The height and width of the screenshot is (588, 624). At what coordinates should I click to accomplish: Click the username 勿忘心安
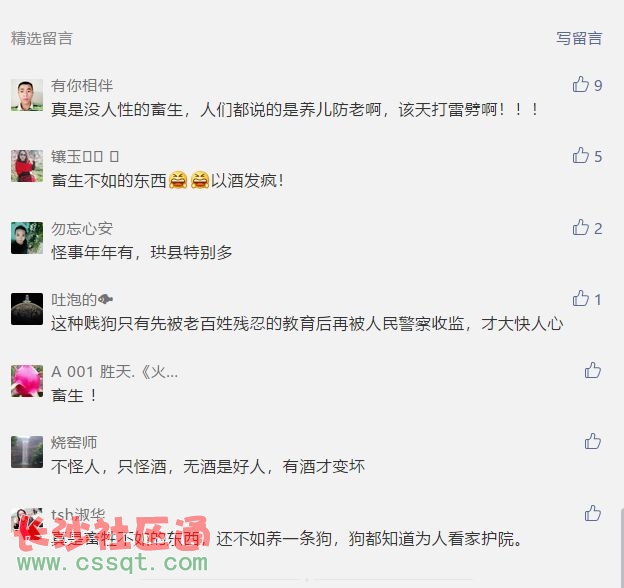[x=82, y=229]
